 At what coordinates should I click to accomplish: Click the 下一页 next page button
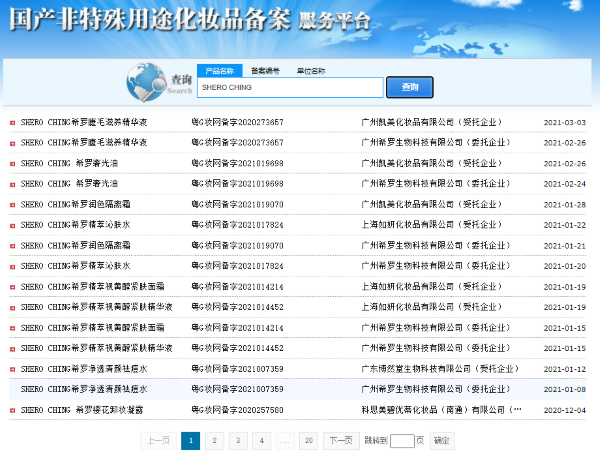pos(340,440)
